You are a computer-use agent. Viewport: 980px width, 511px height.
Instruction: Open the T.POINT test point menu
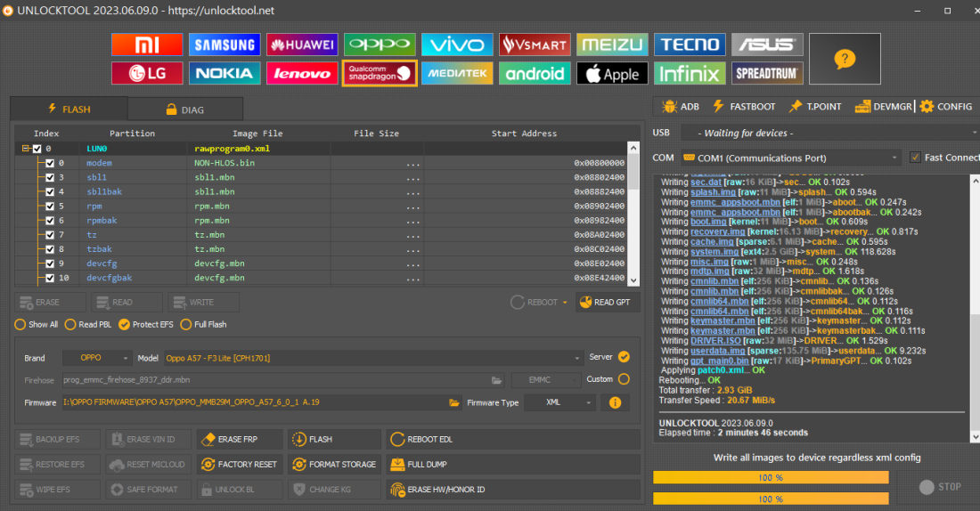815,106
